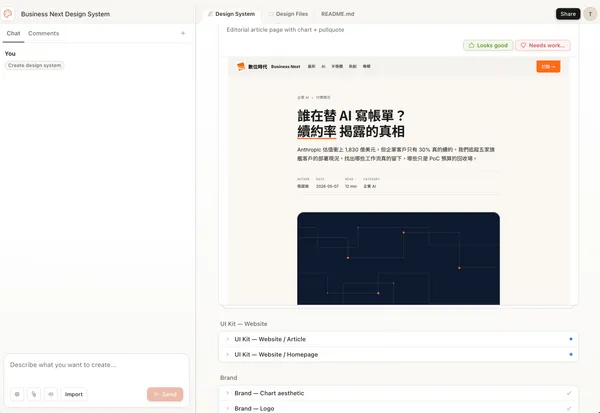Click the user avatar labeled T
600x413 pixels.
590,14
